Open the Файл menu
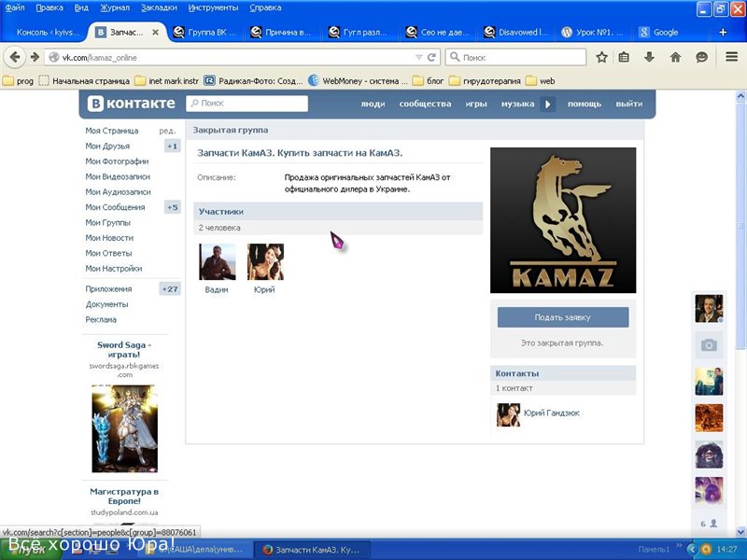The width and height of the screenshot is (747, 560). [x=15, y=7]
